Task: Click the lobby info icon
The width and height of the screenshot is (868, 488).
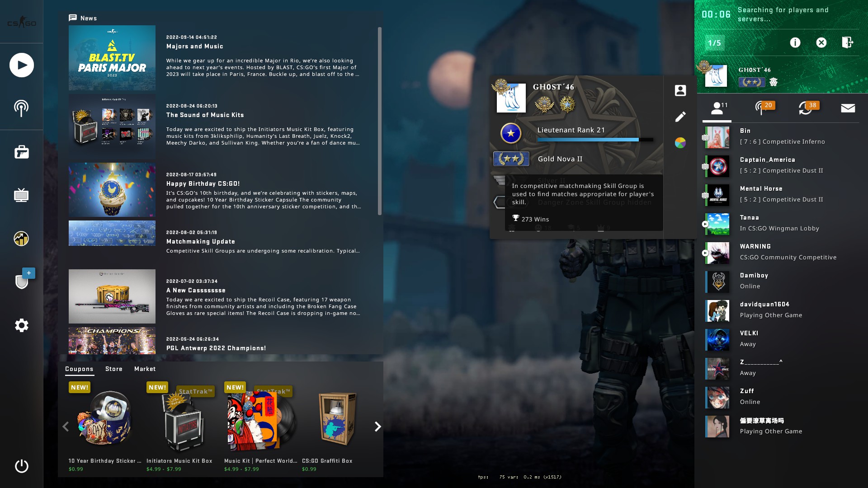Action: 795,42
